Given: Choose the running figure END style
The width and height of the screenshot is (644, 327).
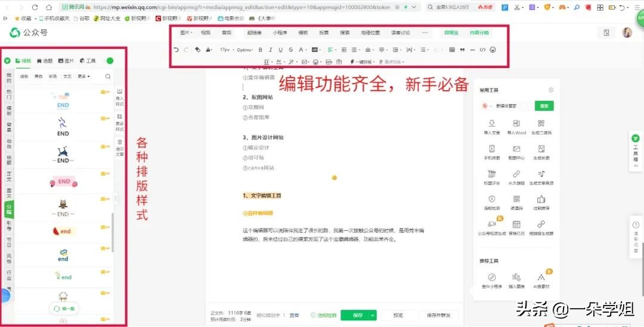Looking at the screenshot, I should (63, 127).
